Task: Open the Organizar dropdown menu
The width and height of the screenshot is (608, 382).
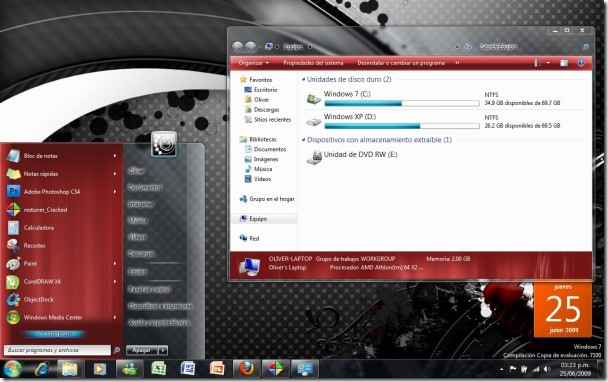Action: [254, 63]
